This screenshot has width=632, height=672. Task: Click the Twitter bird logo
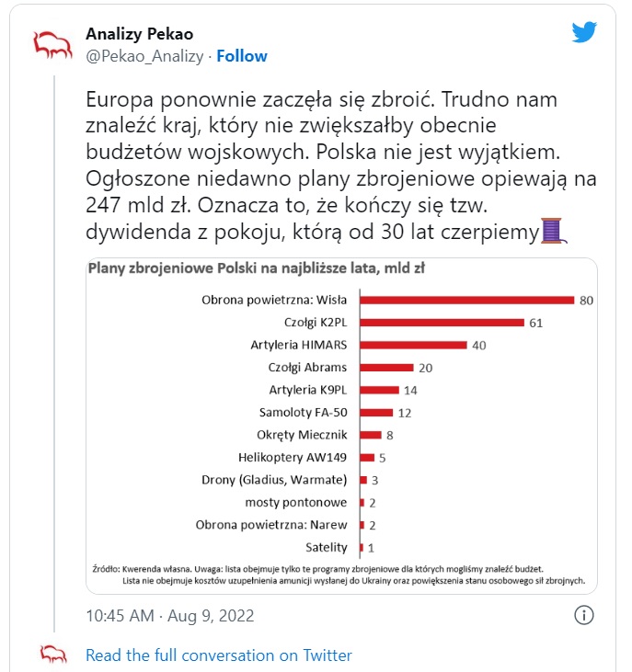[584, 32]
